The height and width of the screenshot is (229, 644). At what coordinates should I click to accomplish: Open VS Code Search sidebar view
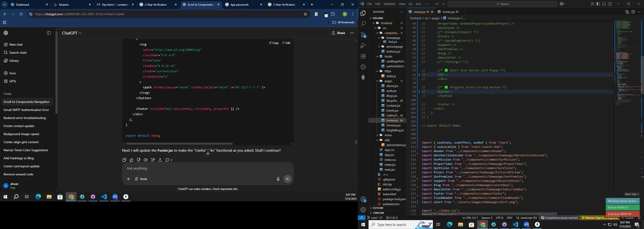point(363,24)
